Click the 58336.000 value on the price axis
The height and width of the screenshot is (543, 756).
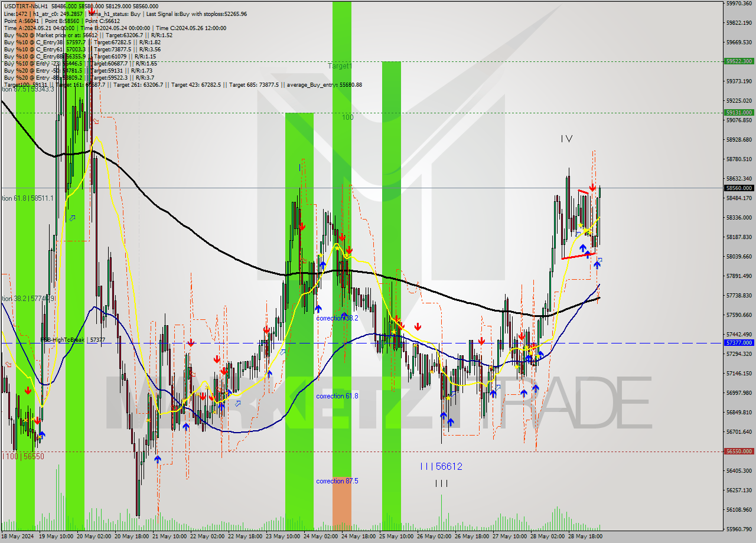point(739,217)
